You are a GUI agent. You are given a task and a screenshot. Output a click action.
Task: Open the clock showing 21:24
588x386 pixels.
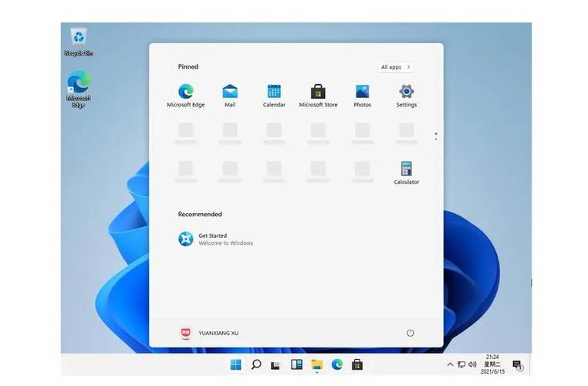[x=492, y=364]
